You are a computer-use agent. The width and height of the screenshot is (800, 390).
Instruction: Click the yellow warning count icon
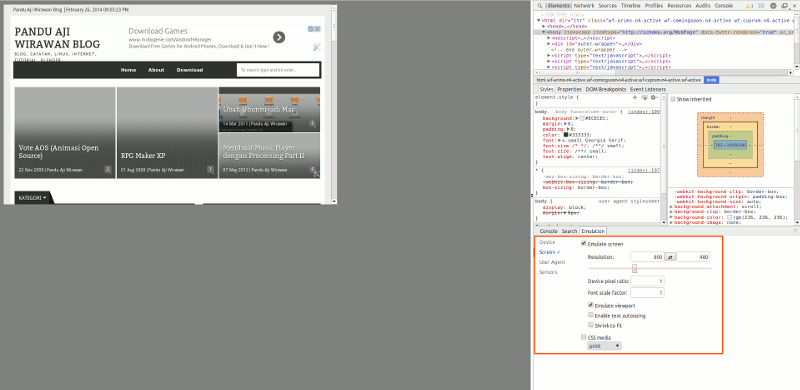click(748, 6)
